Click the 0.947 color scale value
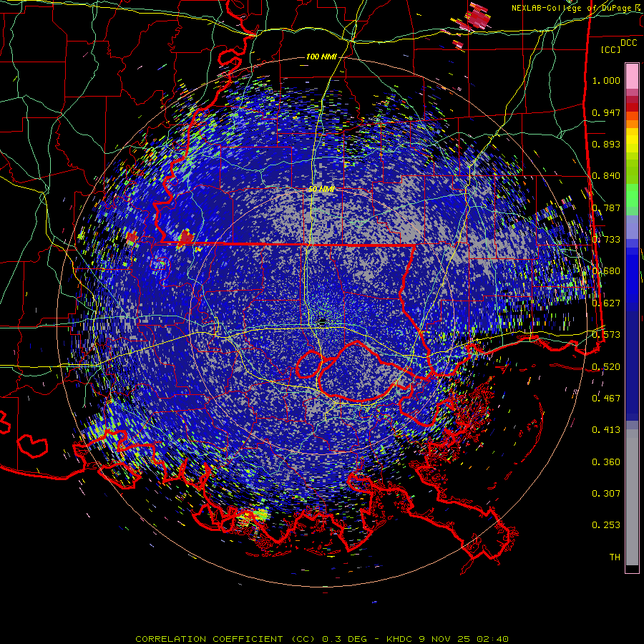This screenshot has width=644, height=644. (x=606, y=112)
